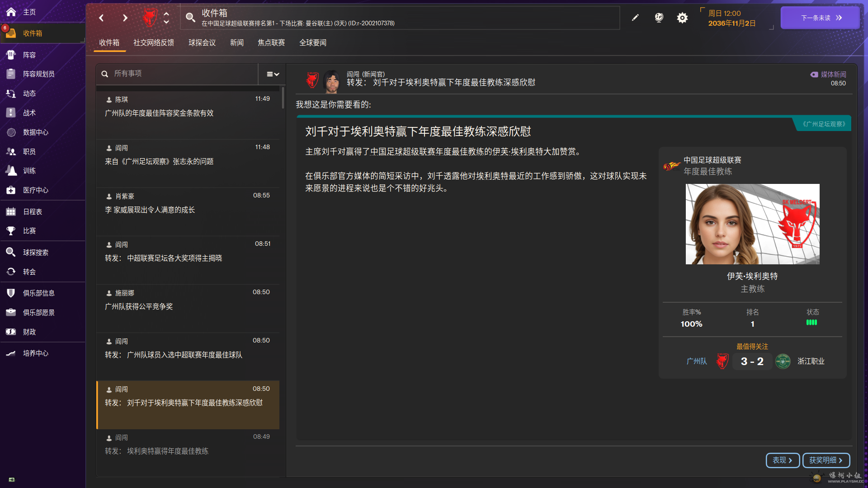Click the 媒体新闻 tag icon
The image size is (868, 488).
[x=814, y=75]
